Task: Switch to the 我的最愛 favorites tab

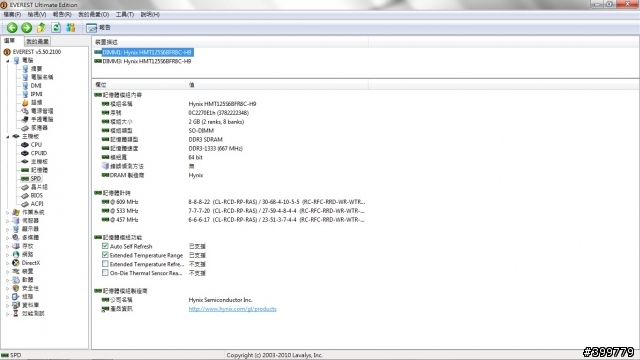Action: [38, 41]
